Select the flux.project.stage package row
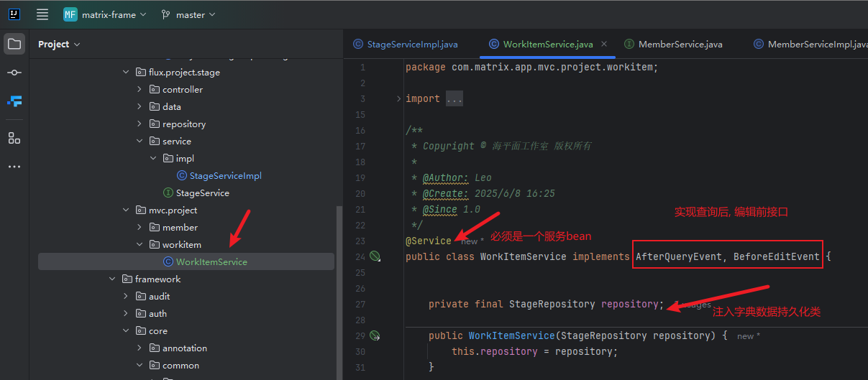 (x=187, y=73)
